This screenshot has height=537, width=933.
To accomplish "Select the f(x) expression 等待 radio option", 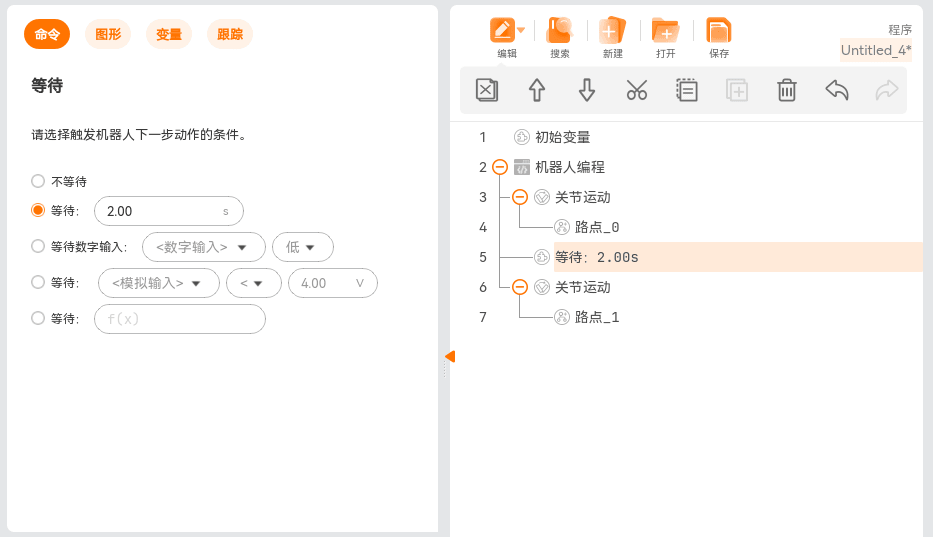I will 38,318.
